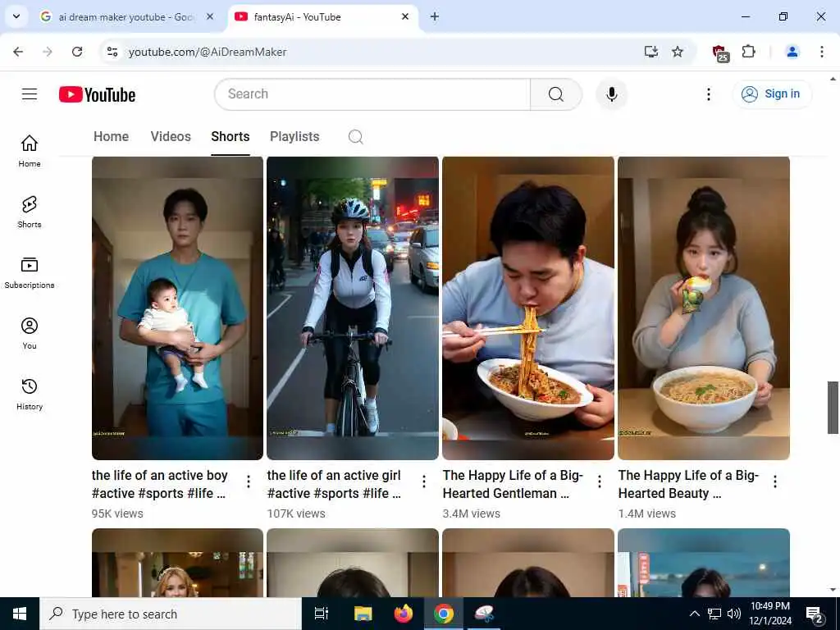Open 'the life of an active boy' title

160,484
